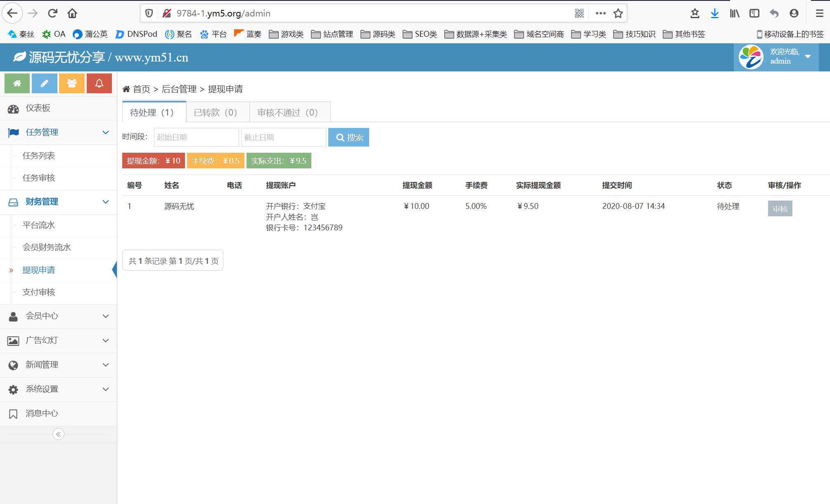Click the orange users group shortcut

72,83
